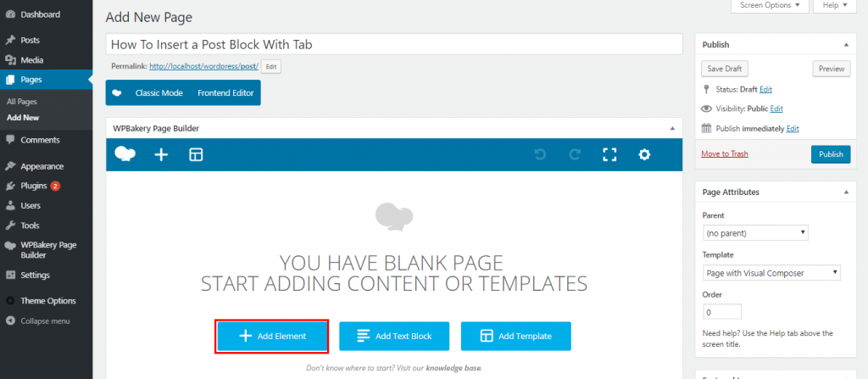Toggle fullscreen mode icon
This screenshot has height=379, width=868.
[x=609, y=154]
